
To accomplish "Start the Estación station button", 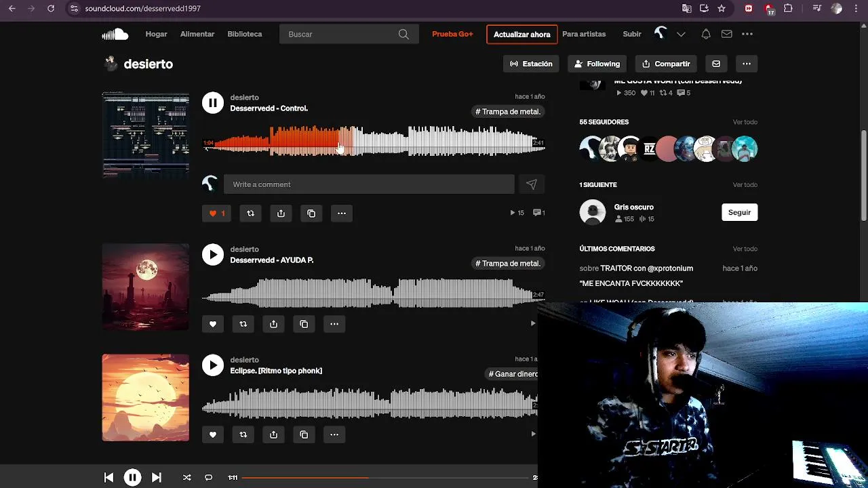I will pyautogui.click(x=531, y=64).
